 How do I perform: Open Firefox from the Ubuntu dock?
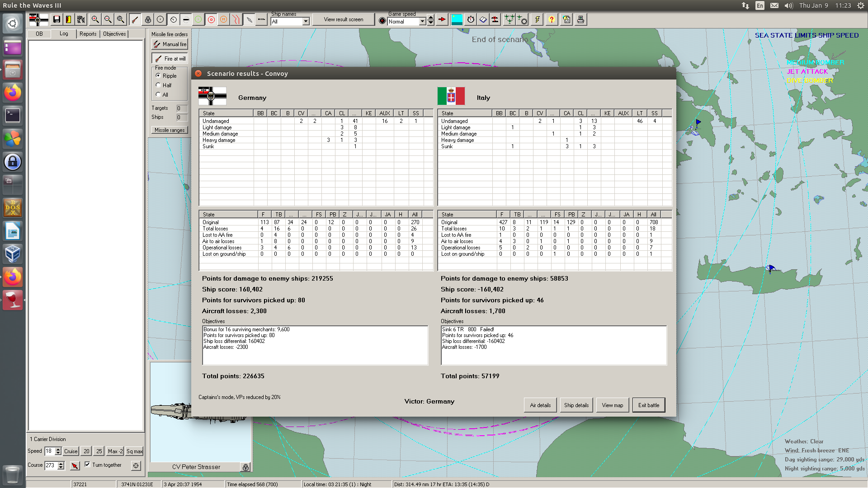pyautogui.click(x=13, y=93)
